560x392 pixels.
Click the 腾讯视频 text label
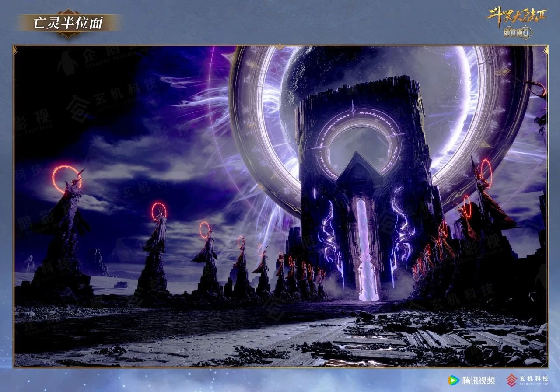tap(479, 380)
